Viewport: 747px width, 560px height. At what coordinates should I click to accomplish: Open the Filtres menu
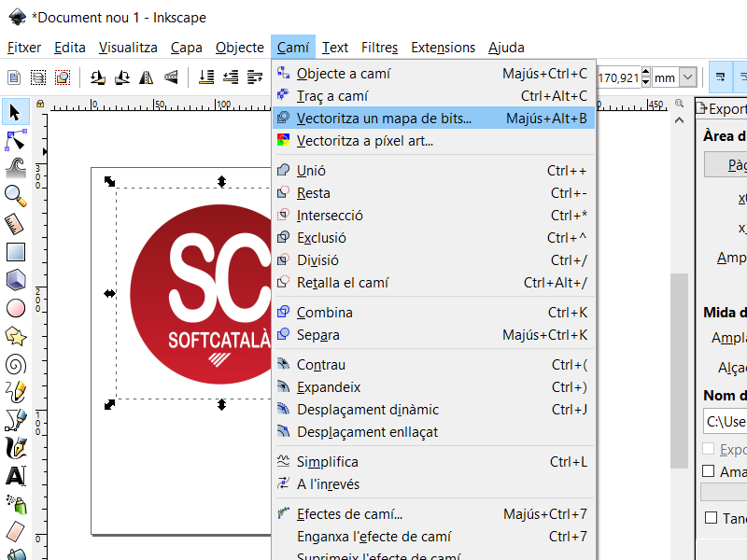coord(379,48)
